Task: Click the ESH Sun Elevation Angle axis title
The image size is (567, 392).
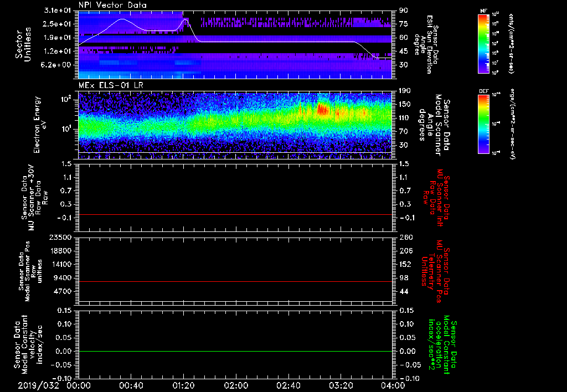Action: coord(426,44)
